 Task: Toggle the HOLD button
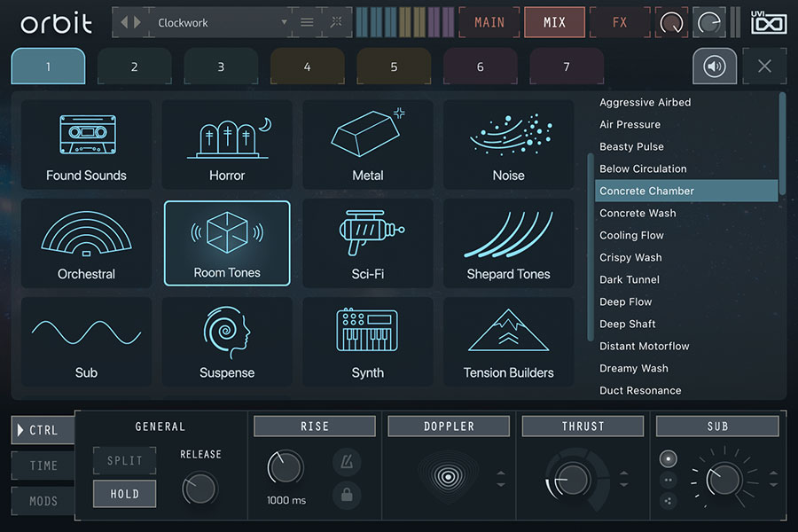click(124, 494)
